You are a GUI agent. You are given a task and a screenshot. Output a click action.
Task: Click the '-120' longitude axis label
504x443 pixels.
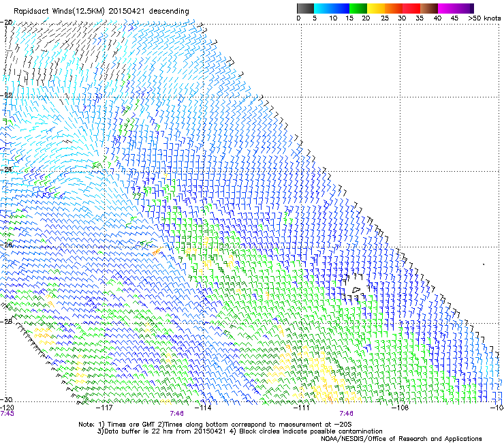(x=7, y=408)
